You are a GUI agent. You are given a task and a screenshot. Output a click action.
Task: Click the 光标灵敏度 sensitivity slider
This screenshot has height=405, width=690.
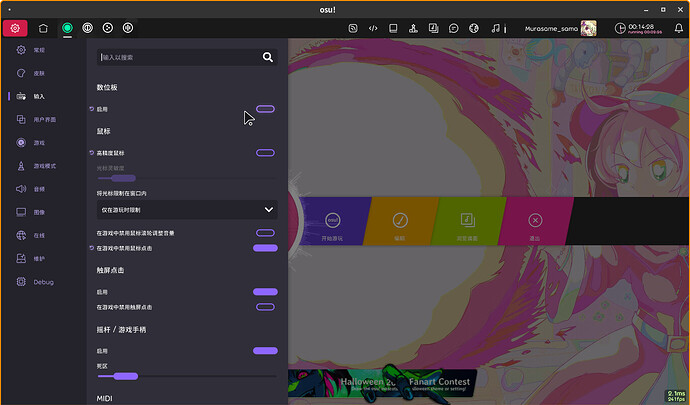[187, 178]
